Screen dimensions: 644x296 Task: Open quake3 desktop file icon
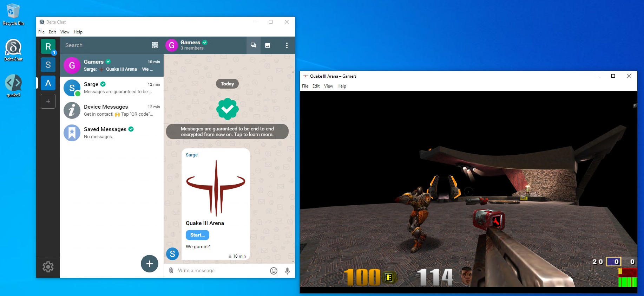[x=13, y=86]
